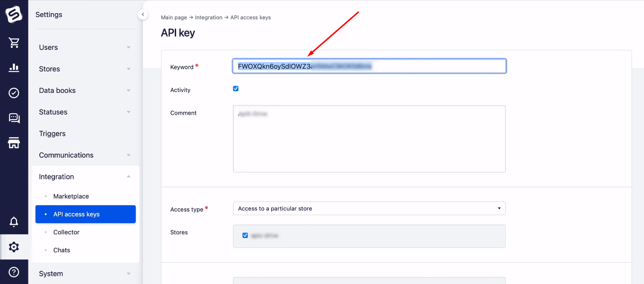Expand the Communications section

tap(85, 155)
